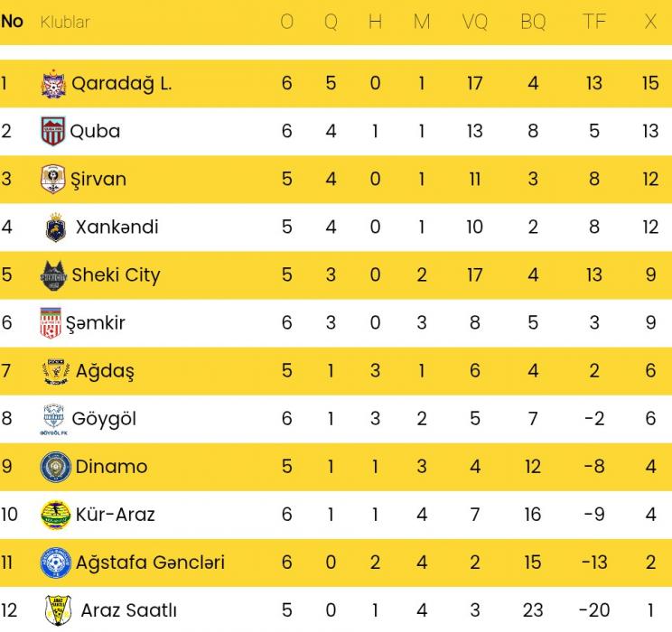Select the Kür-Araz club logo
672x632 pixels.
[x=56, y=515]
